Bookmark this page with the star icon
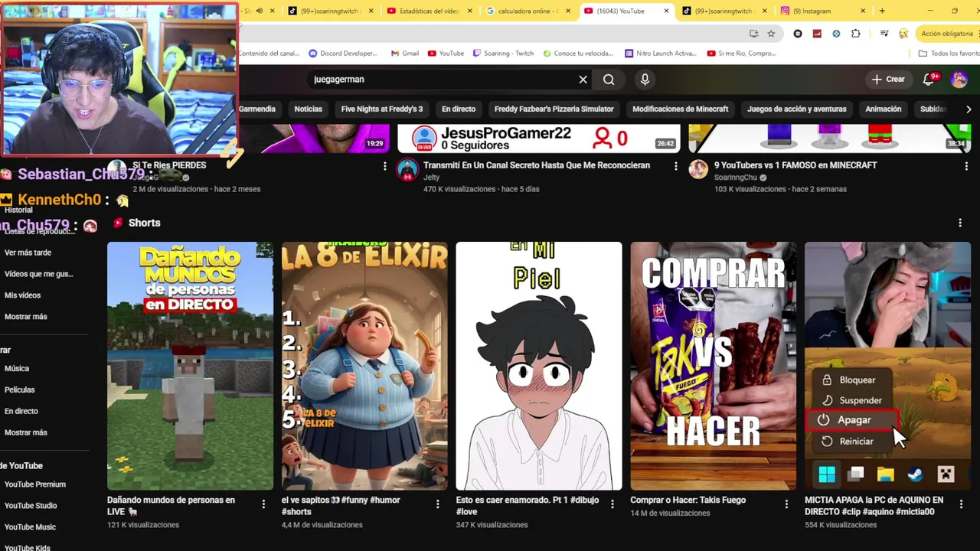Screen dimensions: 980x551 click(x=771, y=34)
